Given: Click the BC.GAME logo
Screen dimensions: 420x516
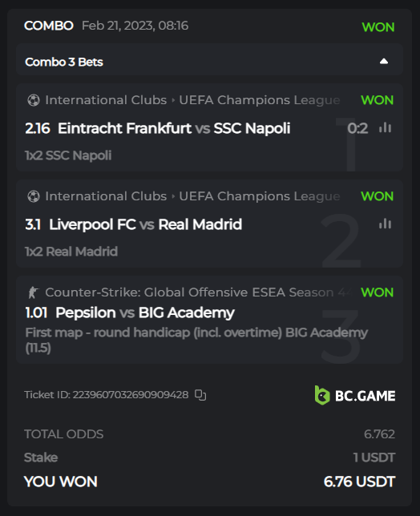Looking at the screenshot, I should [x=355, y=395].
